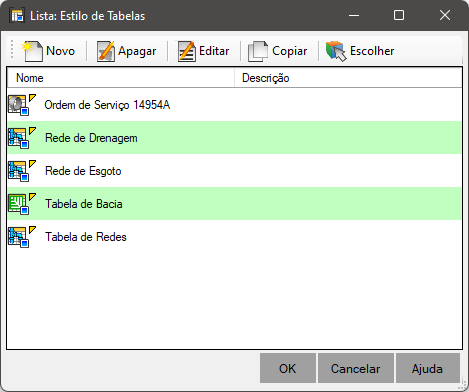Select the Ordem de Serviço 14954A entry

[x=234, y=105]
